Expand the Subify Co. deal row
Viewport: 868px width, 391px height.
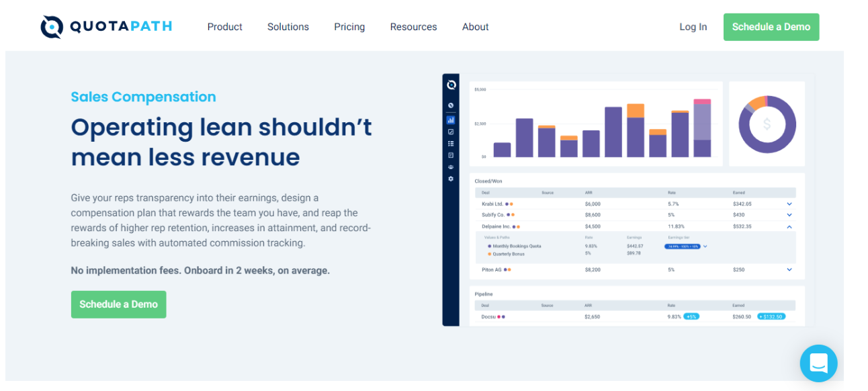(789, 215)
